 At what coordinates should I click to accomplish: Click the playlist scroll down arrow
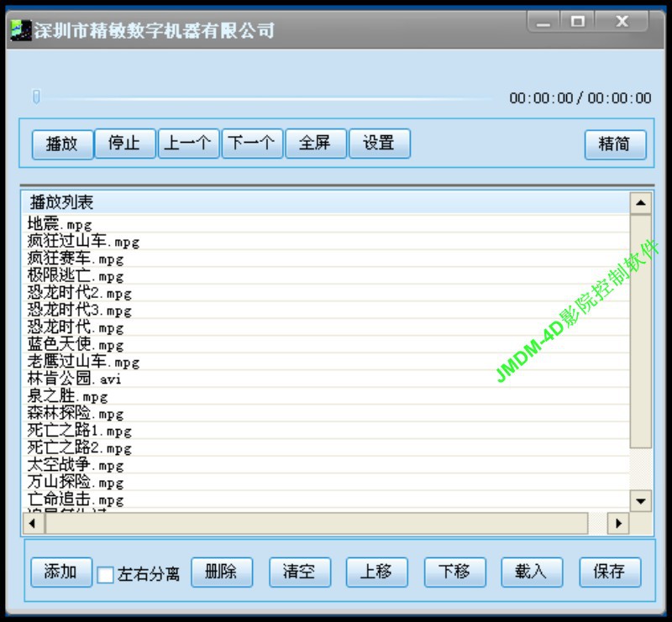click(x=640, y=501)
